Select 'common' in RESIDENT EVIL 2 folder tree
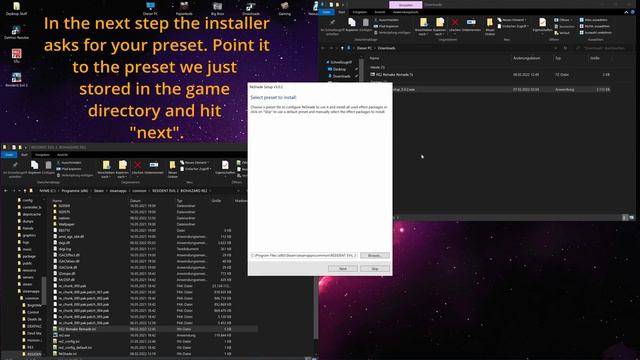This screenshot has height=360, width=640. point(31,298)
